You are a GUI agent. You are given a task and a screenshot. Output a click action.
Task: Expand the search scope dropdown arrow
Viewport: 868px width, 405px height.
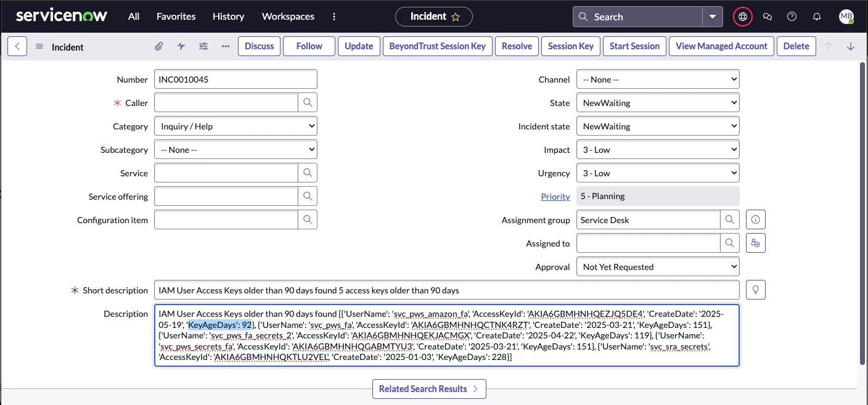[713, 17]
